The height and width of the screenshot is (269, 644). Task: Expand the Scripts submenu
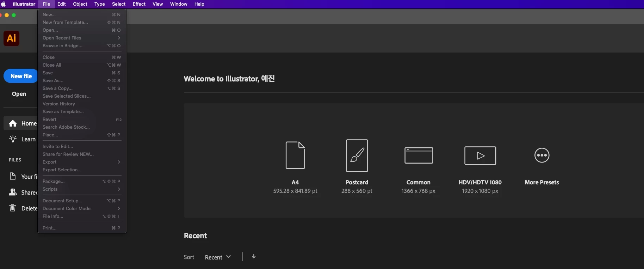82,189
